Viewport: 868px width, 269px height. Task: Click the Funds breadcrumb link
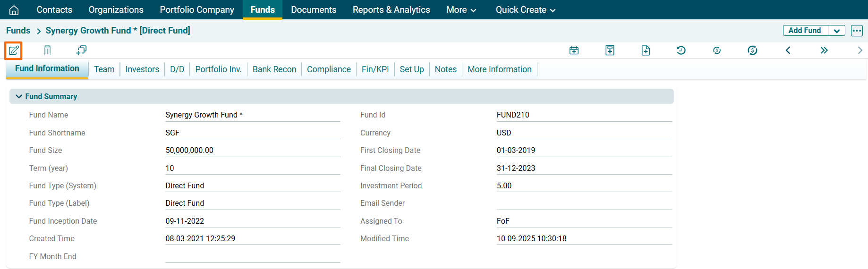coord(18,31)
